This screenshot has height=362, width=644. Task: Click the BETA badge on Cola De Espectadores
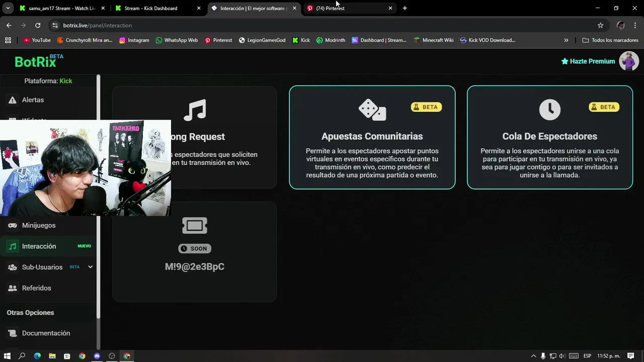(604, 107)
